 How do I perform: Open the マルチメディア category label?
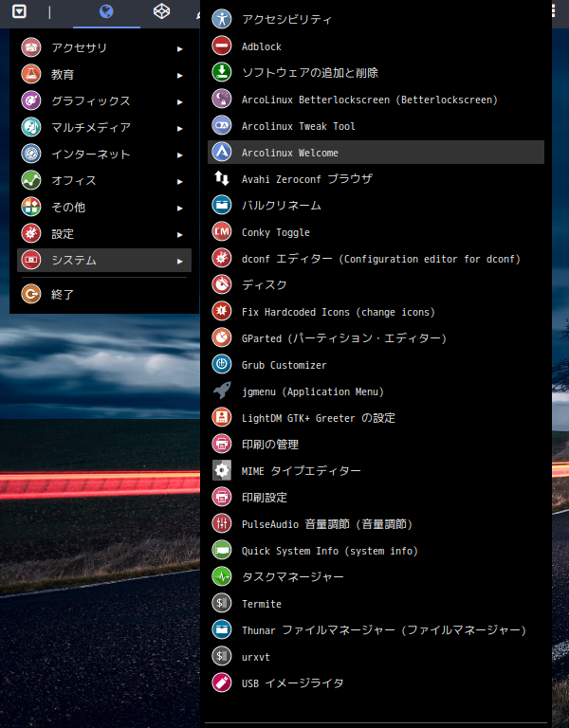pos(91,127)
